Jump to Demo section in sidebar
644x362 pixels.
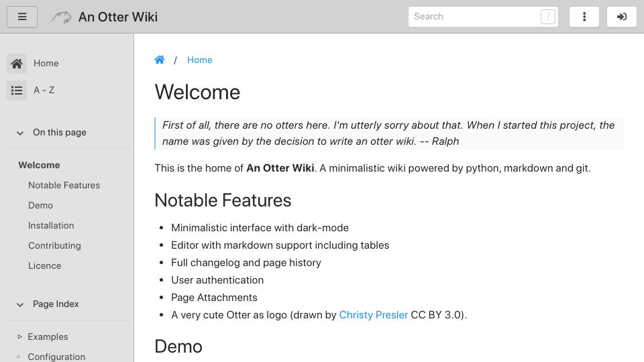(x=41, y=205)
